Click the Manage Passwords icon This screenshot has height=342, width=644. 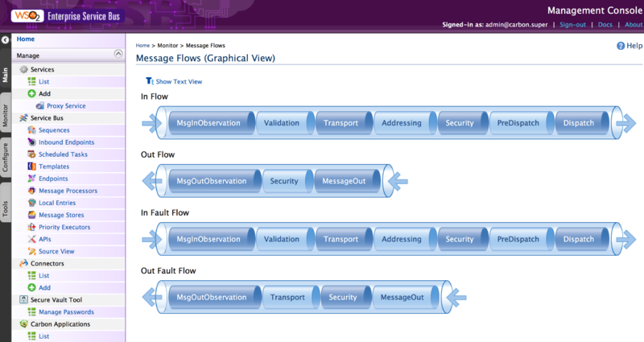[32, 311]
